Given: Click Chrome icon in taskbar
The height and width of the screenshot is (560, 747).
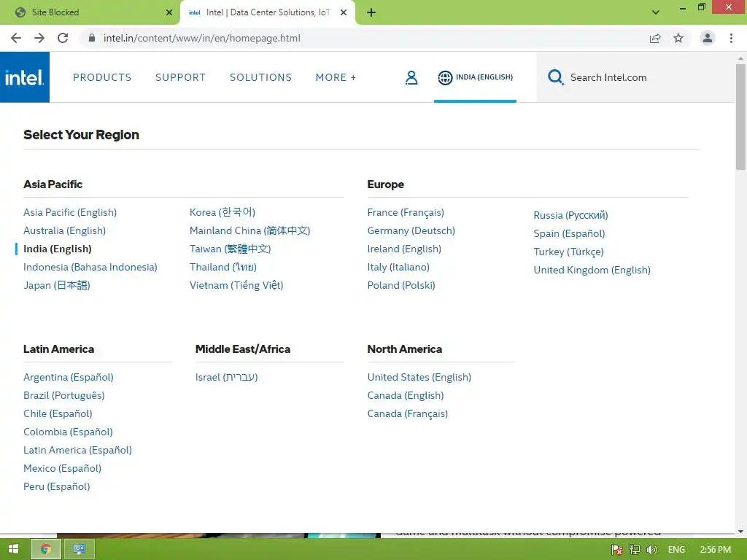Looking at the screenshot, I should click(46, 549).
